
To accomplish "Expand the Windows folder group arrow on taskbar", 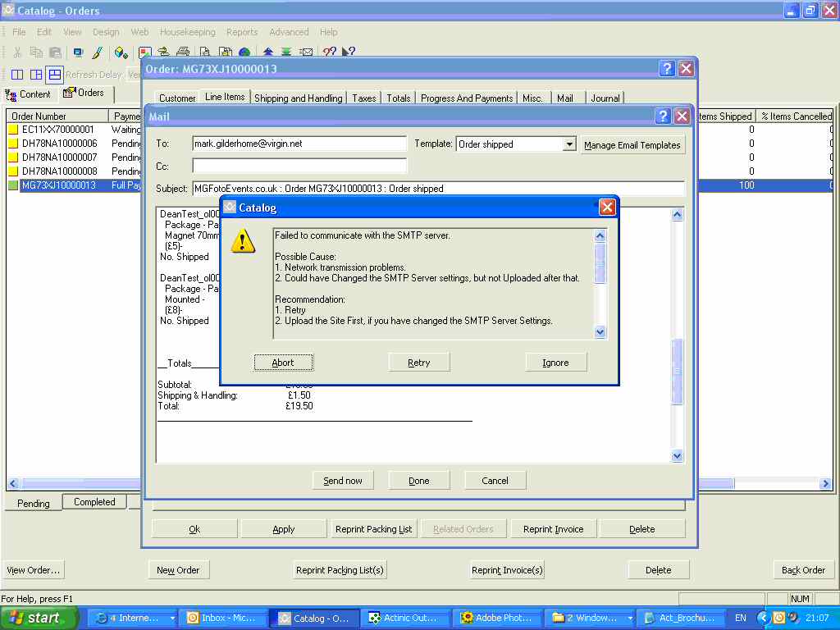I will [629, 619].
